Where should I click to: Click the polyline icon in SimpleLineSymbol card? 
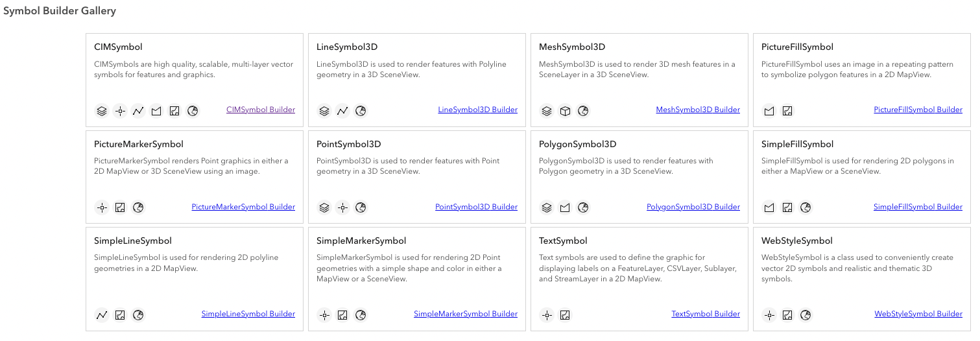(102, 315)
